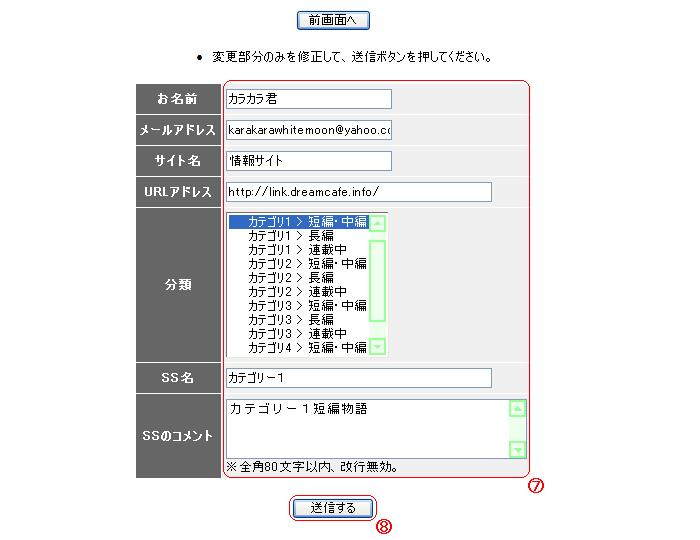Click the category list scrollbar thumb
The height and width of the screenshot is (540, 700).
(378, 281)
